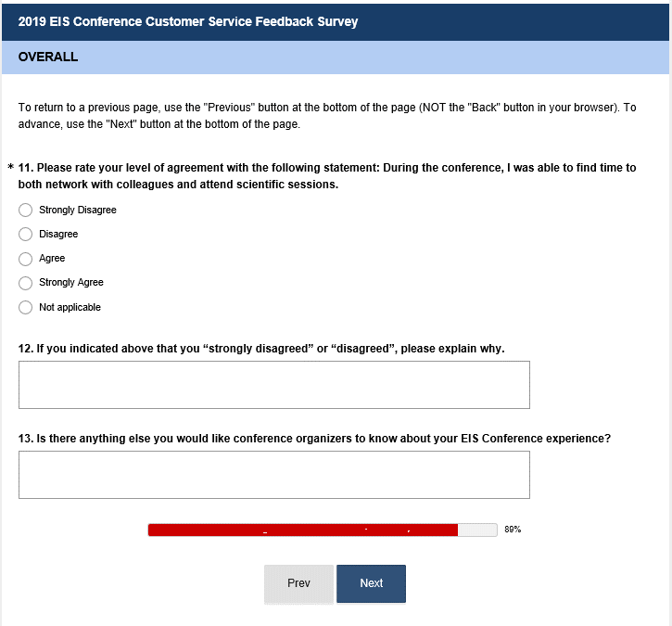672x626 pixels.
Task: Select the Strongly Disagree radio button
Action: pos(26,210)
